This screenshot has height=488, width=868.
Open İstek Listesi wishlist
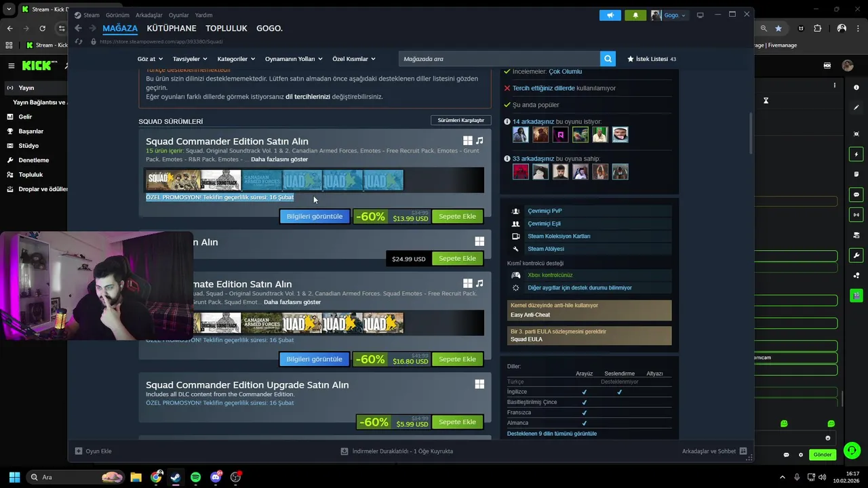pyautogui.click(x=652, y=59)
